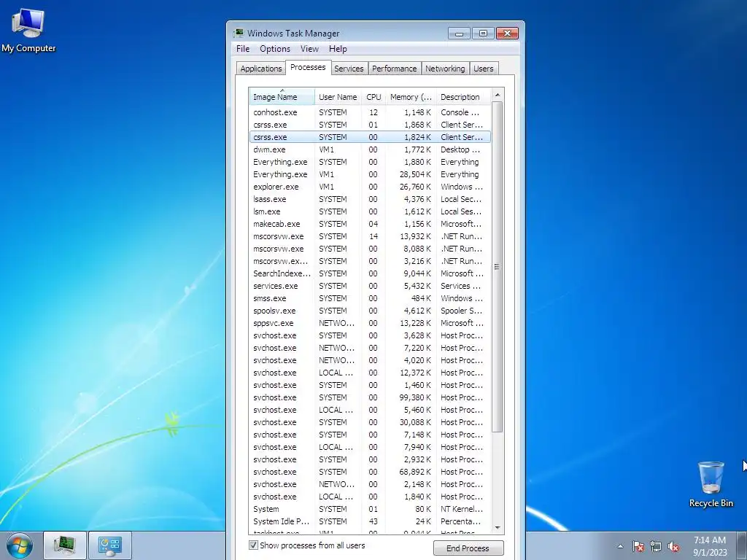Select the SearchIndexer process row
The image size is (747, 560).
370,273
